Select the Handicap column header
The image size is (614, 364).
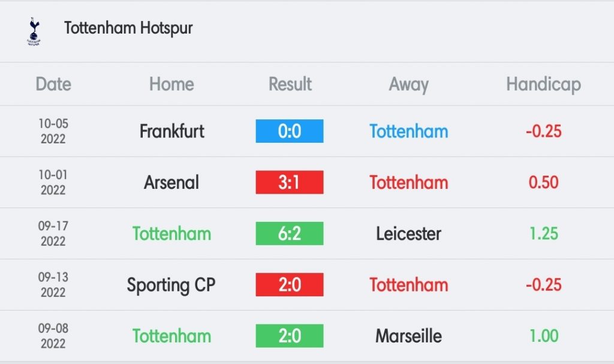[543, 84]
